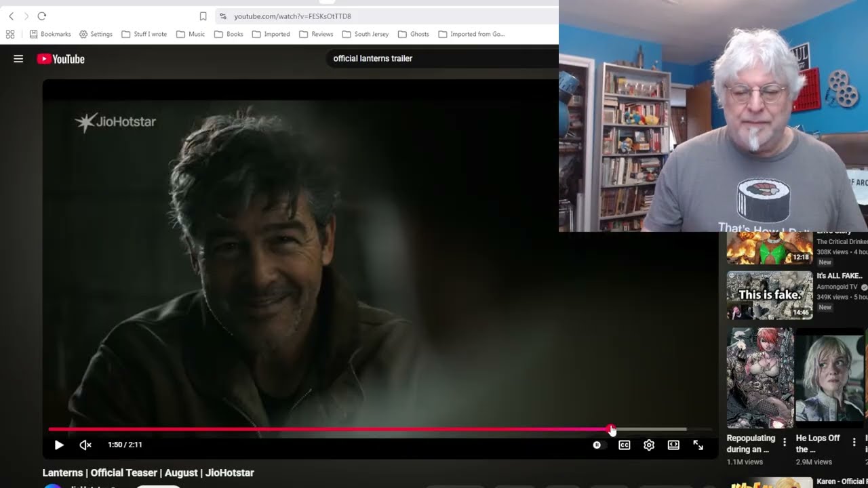Enter fullscreen with the fullscreen icon
The image size is (868, 488).
pyautogui.click(x=698, y=445)
